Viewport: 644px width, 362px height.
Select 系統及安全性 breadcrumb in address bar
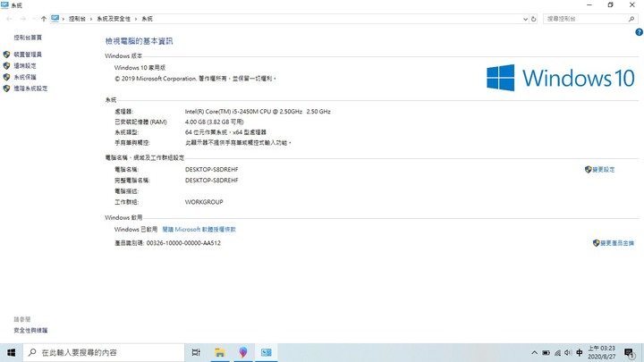[x=114, y=19]
